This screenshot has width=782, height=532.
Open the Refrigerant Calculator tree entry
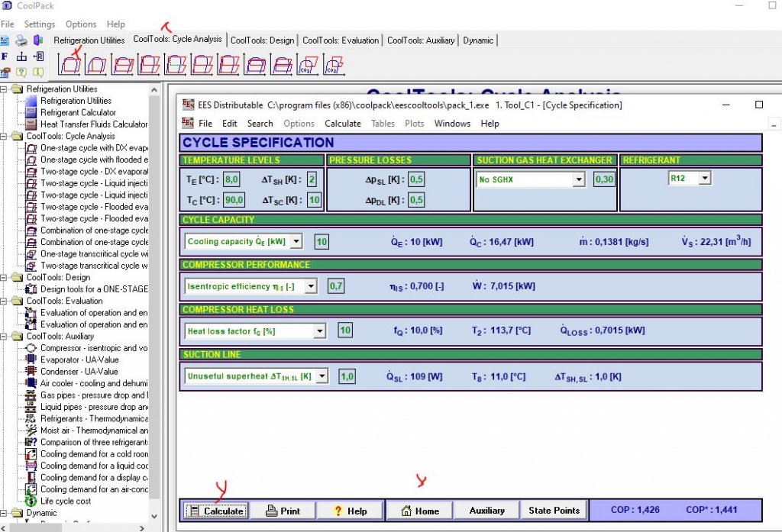click(x=78, y=112)
